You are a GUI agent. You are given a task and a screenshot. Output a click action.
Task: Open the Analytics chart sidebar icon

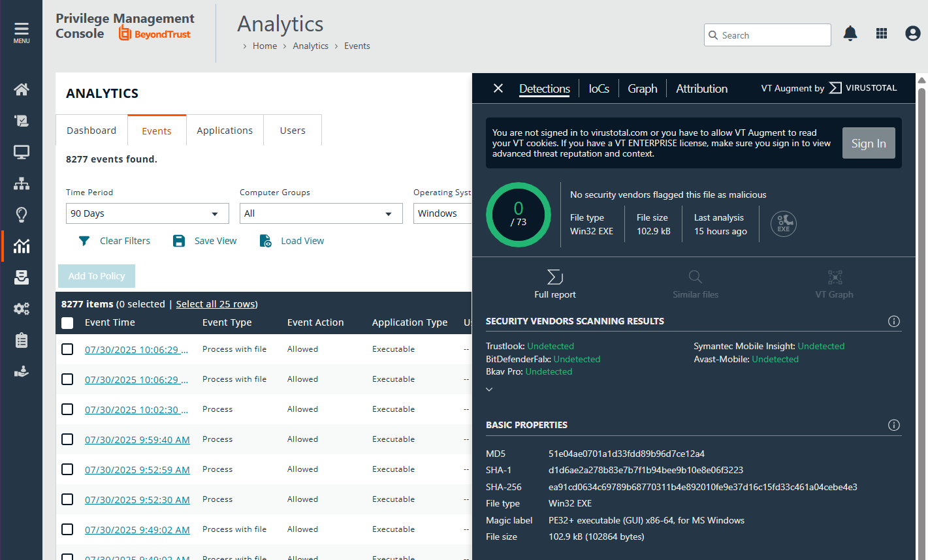coord(22,246)
